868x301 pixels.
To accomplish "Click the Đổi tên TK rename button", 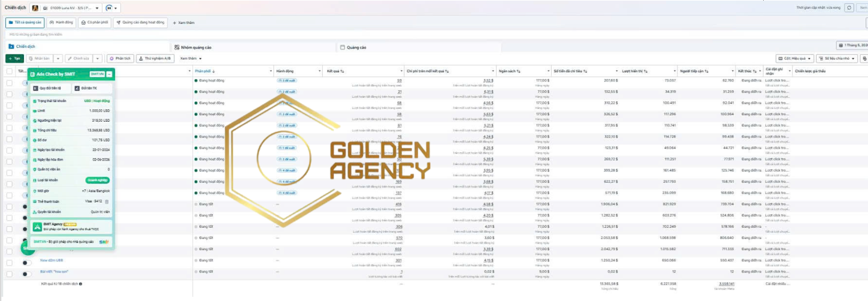I will click(92, 88).
